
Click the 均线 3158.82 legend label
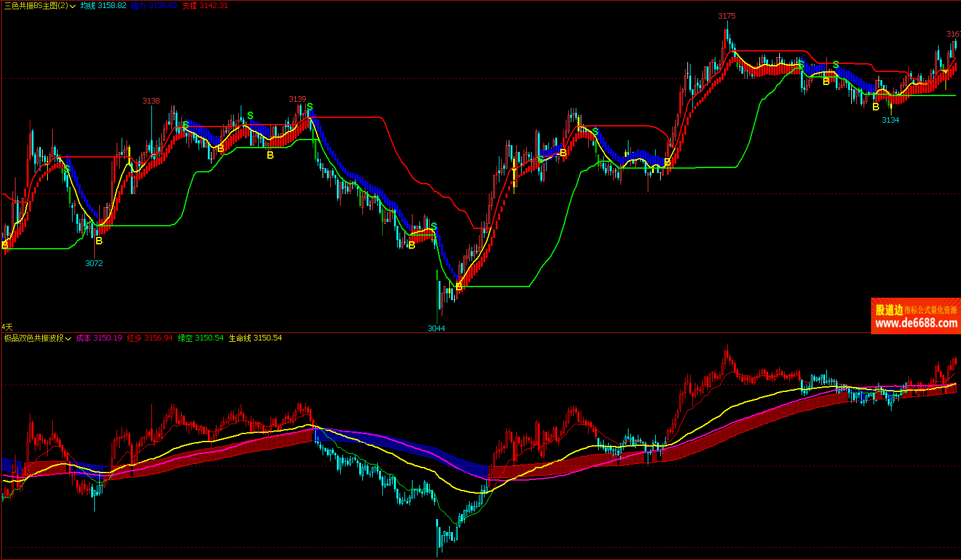pyautogui.click(x=103, y=6)
